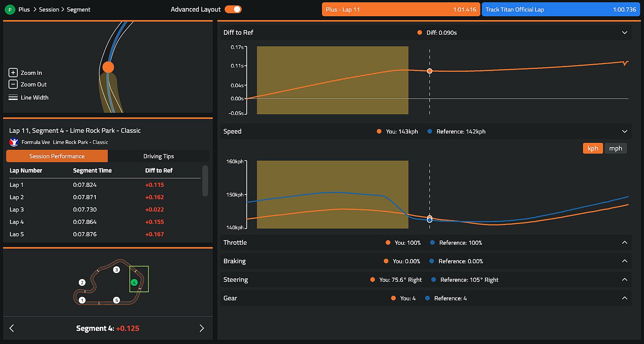Expand the Steering panel

pyautogui.click(x=625, y=280)
